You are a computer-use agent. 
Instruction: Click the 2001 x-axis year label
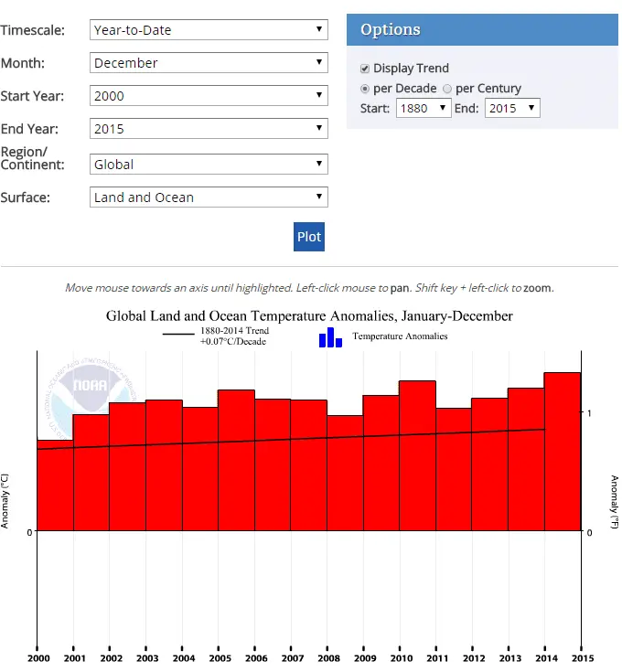[x=75, y=658]
